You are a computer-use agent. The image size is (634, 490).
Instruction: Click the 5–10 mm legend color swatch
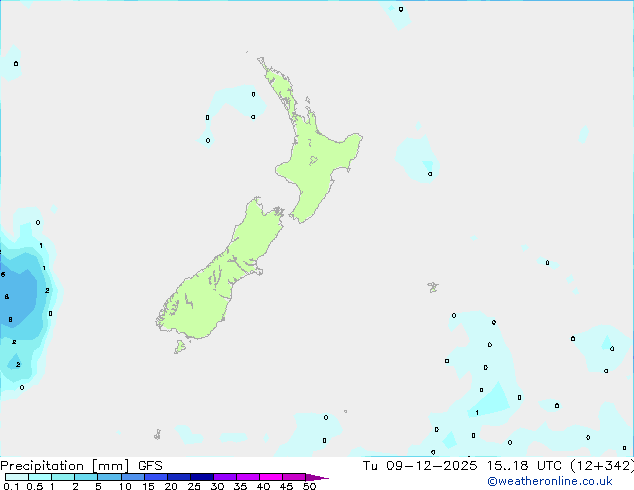click(109, 477)
